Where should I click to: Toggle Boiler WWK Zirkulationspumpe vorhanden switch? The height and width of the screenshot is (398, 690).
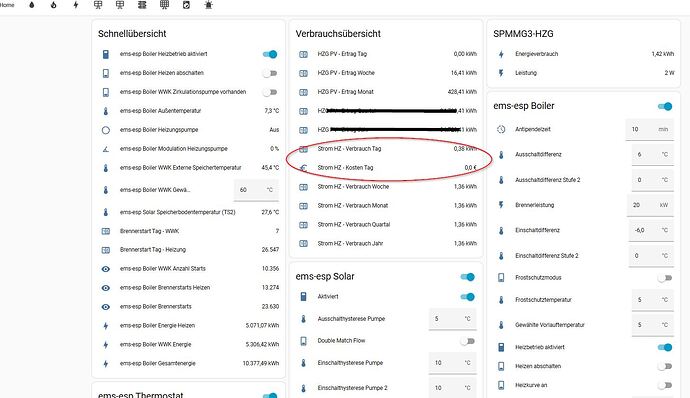coord(270,92)
